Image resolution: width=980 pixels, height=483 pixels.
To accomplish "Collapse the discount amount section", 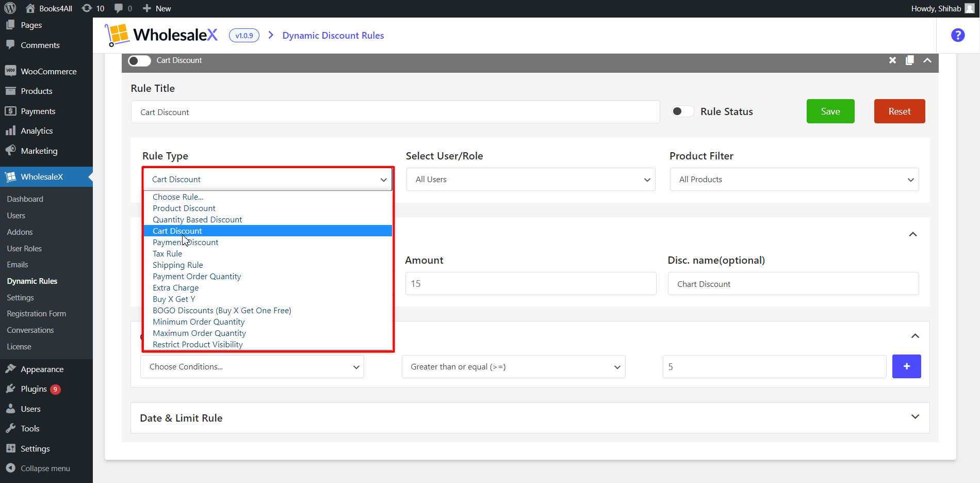I will point(913,234).
